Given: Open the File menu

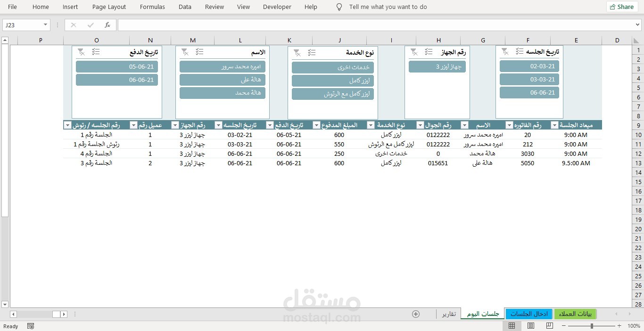Looking at the screenshot, I should click(x=13, y=7).
